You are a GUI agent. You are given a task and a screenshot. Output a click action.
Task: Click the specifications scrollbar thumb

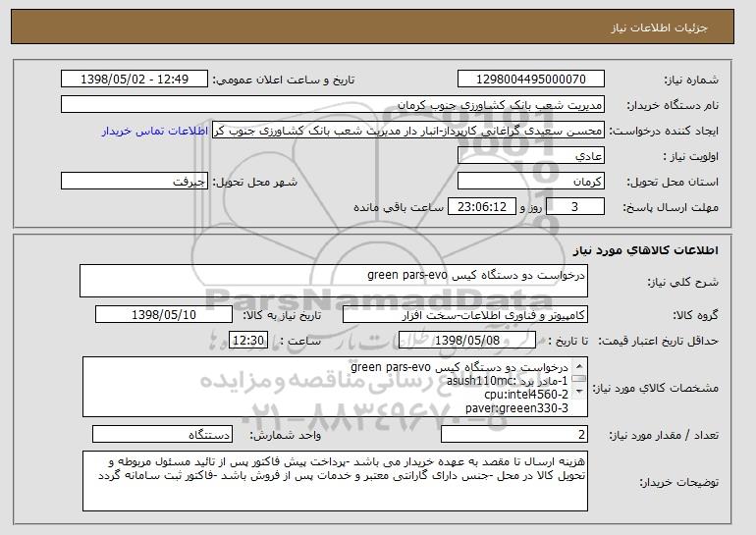tap(579, 379)
